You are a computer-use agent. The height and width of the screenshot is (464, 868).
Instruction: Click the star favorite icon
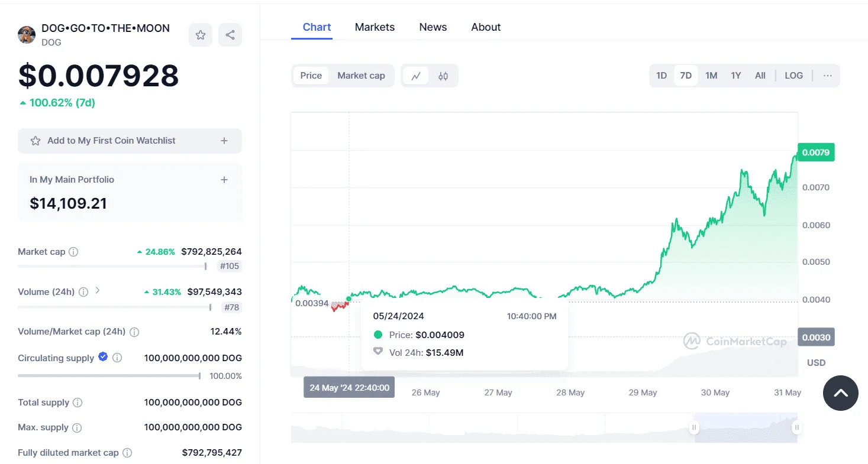click(201, 35)
